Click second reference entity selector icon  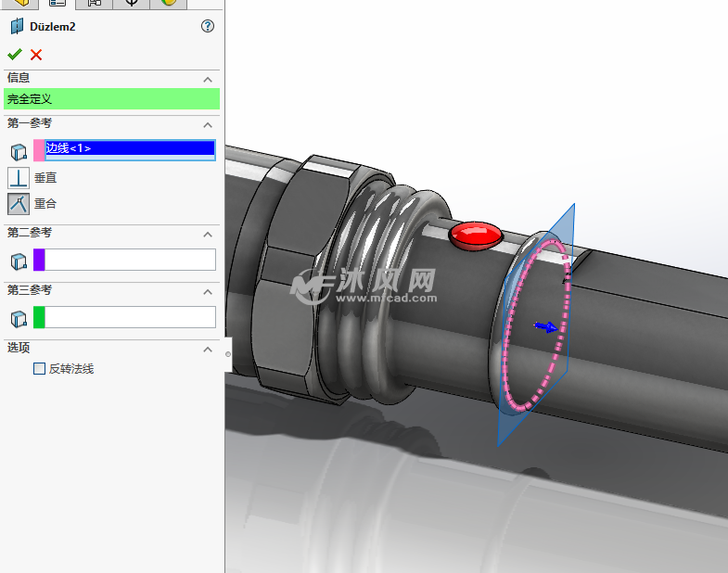pos(19,261)
